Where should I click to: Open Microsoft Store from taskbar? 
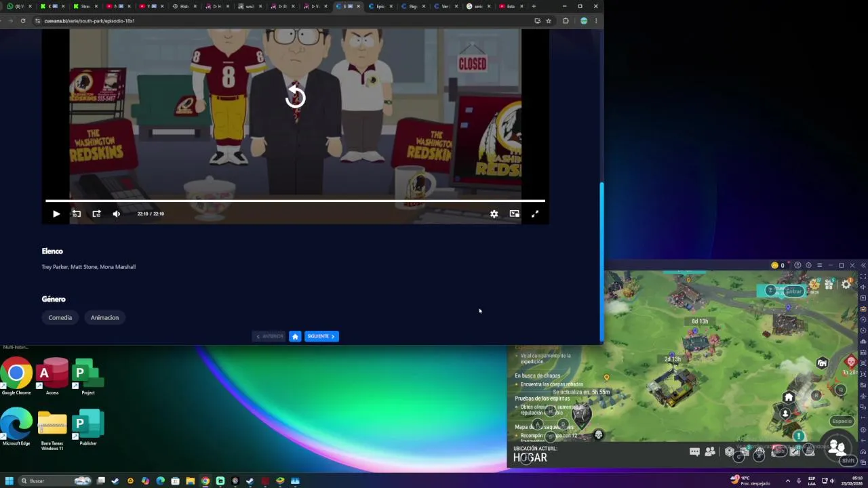pyautogui.click(x=176, y=481)
